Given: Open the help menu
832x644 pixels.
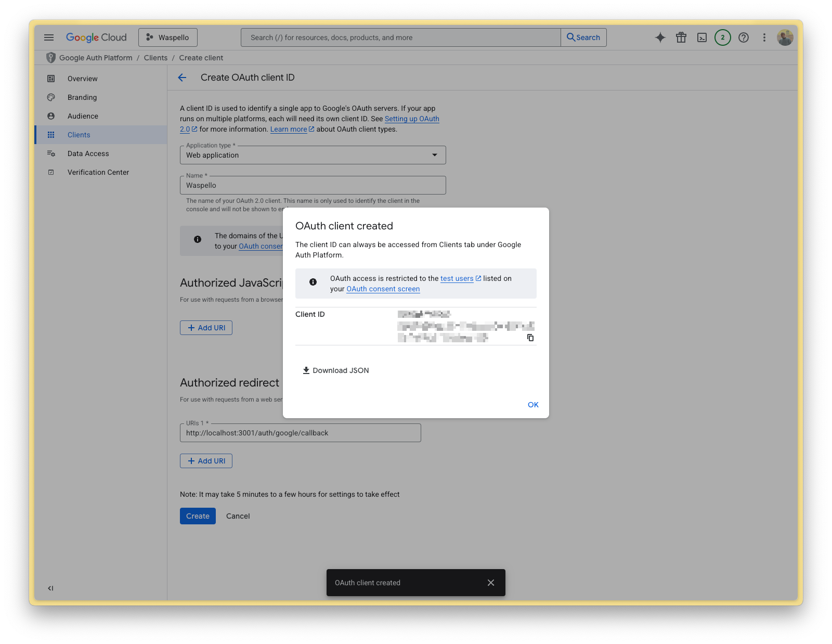Looking at the screenshot, I should pyautogui.click(x=744, y=37).
